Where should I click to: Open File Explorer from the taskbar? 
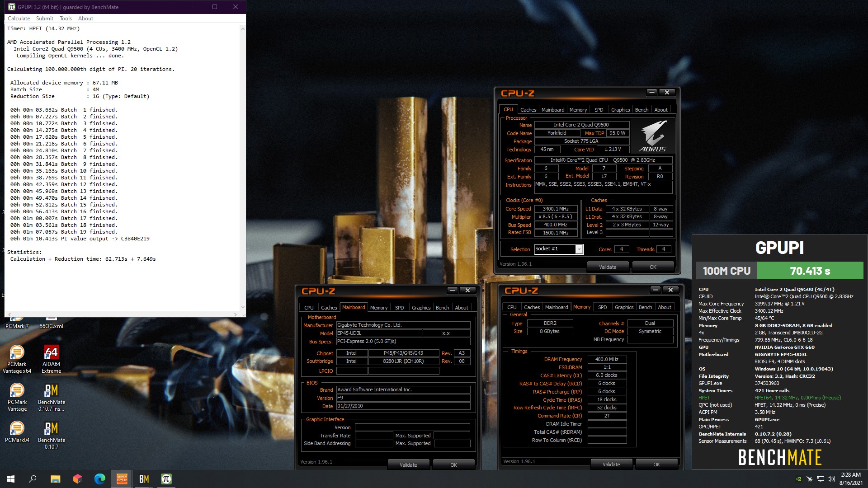55,479
